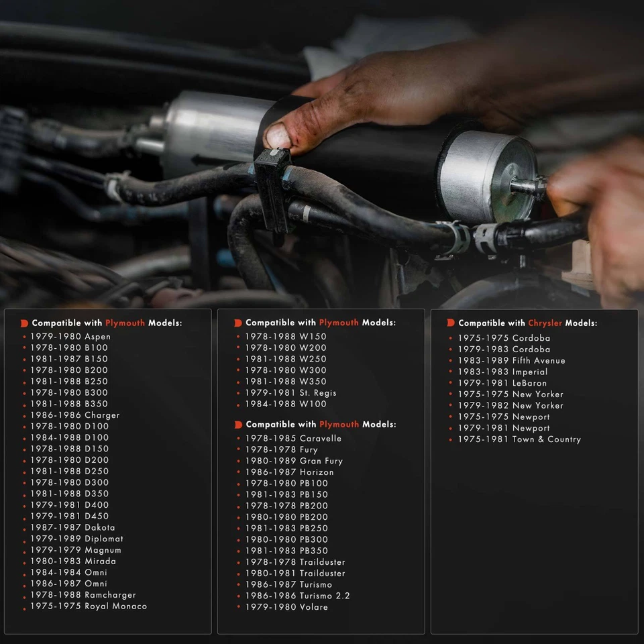Image resolution: width=644 pixels, height=644 pixels.
Task: Select '1981-1983 PB150' line
Action: (286, 494)
